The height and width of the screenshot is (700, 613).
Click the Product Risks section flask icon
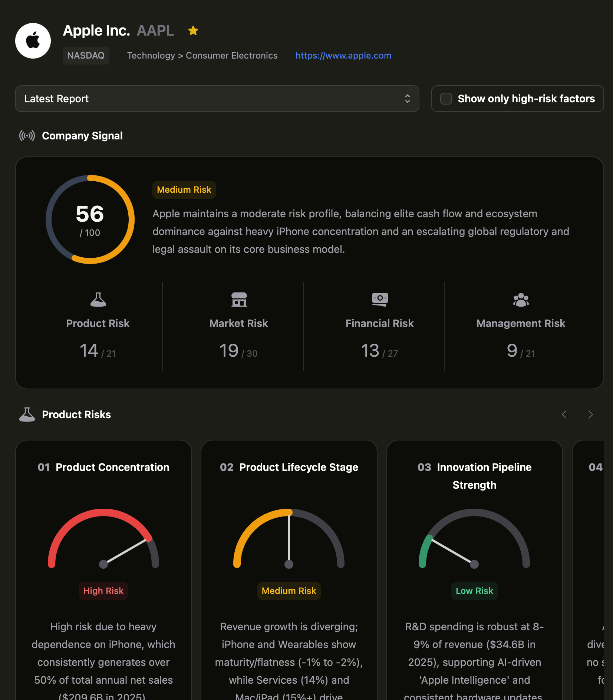coord(27,415)
